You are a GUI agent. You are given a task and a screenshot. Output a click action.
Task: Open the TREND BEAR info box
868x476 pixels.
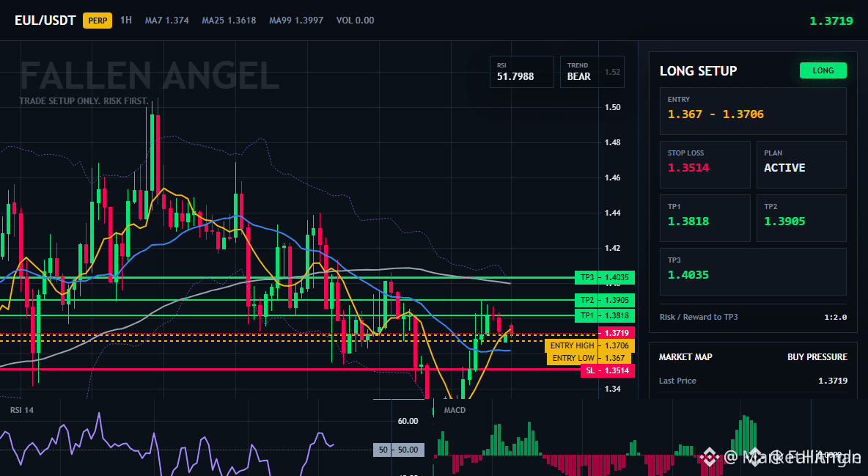[x=592, y=72]
